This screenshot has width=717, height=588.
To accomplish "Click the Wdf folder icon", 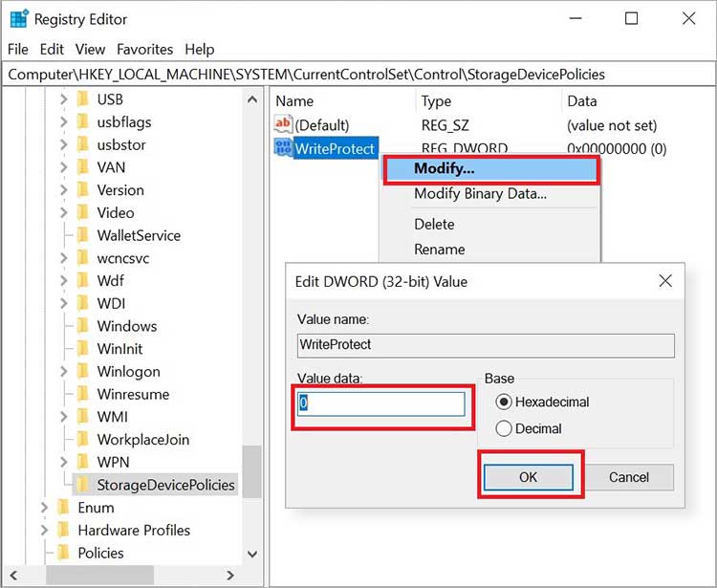I will [83, 281].
